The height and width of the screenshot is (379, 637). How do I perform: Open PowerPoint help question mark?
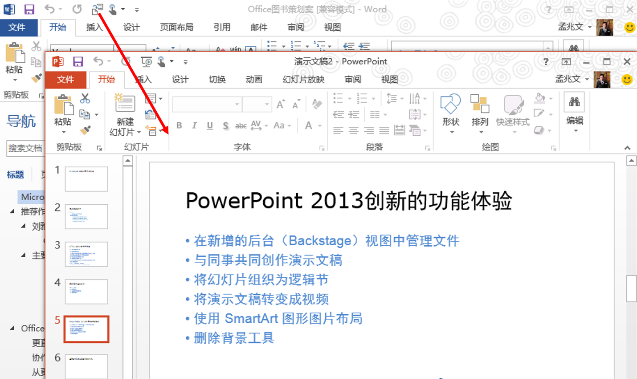click(546, 62)
